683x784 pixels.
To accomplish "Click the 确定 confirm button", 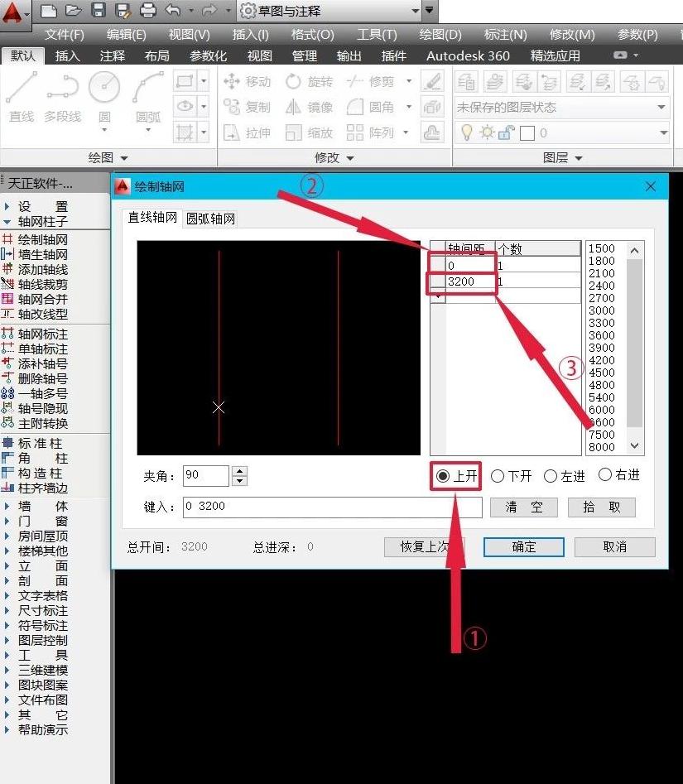I will tap(523, 546).
